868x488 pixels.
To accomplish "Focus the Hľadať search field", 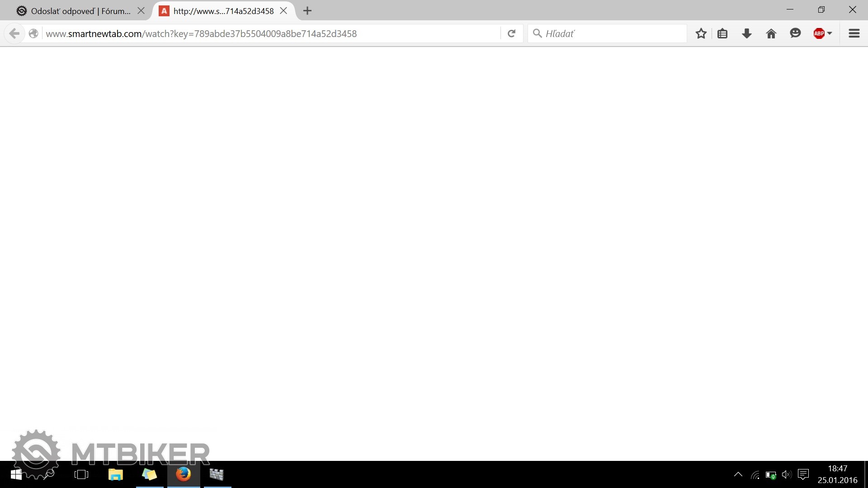I will coord(610,33).
